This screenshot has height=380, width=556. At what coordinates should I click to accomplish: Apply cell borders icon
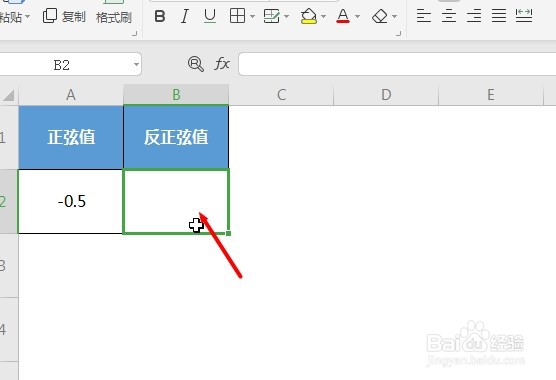tap(237, 16)
